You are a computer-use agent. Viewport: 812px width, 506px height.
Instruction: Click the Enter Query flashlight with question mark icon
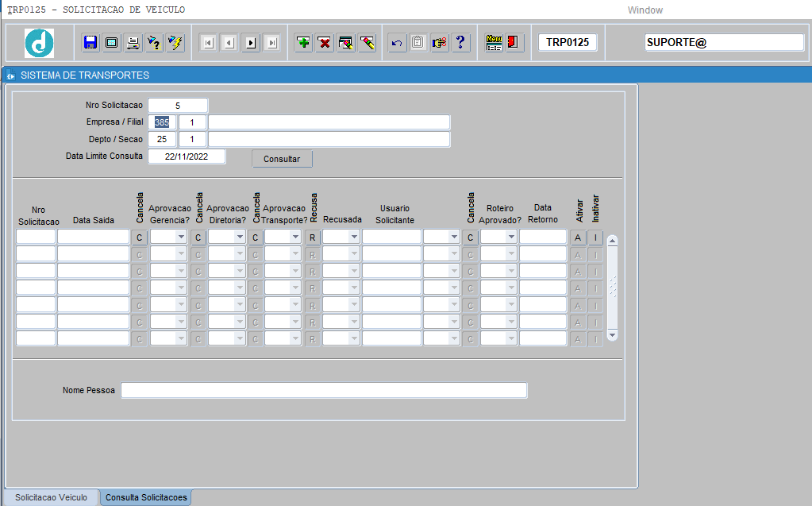[x=154, y=43]
